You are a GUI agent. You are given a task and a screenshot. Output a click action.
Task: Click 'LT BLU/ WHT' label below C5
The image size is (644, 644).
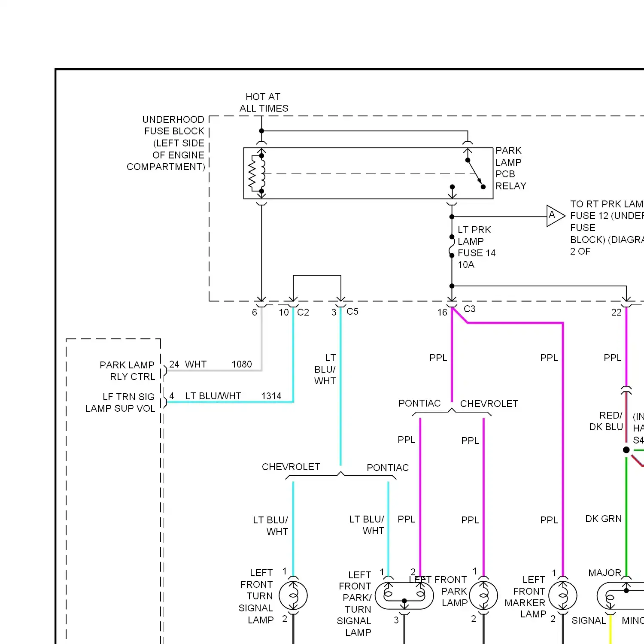point(325,369)
